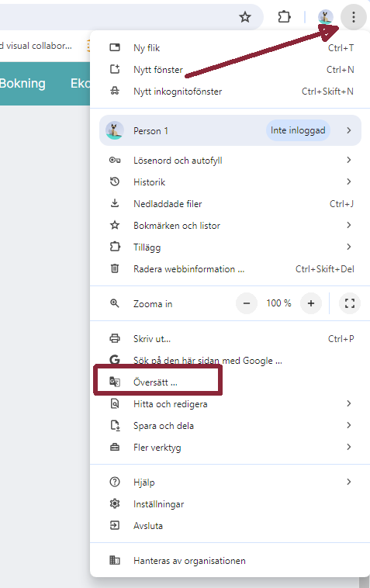Click the profile avatar in toolbar
Screen dimensions: 370x588
(325, 17)
